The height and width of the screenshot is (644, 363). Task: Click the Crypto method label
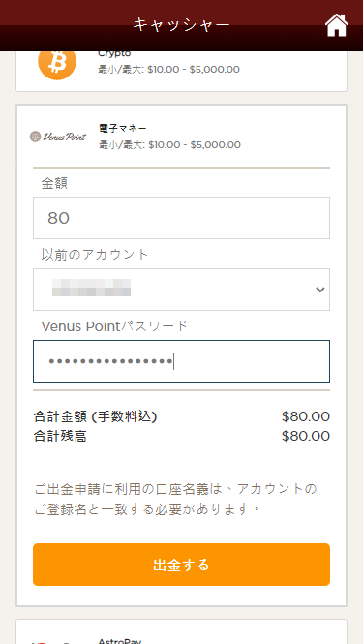114,54
